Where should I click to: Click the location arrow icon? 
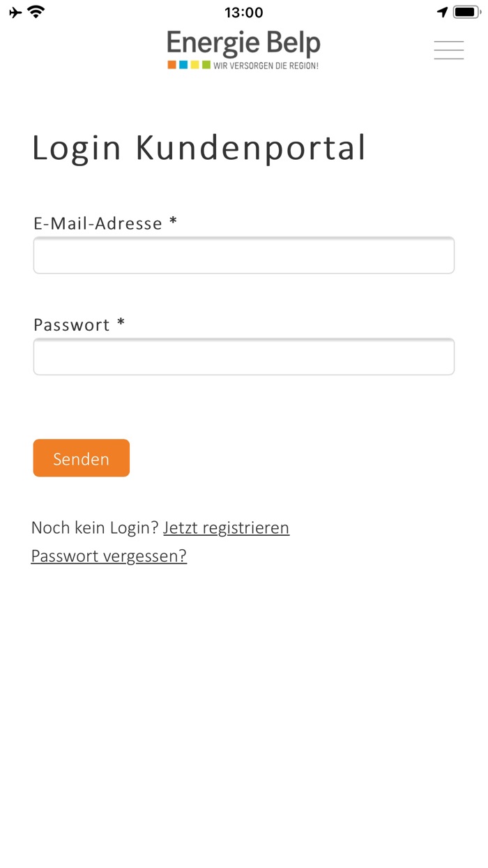click(443, 11)
